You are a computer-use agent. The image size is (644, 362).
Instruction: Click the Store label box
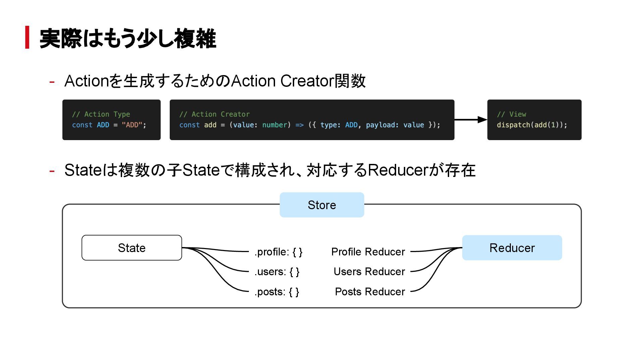coord(322,205)
